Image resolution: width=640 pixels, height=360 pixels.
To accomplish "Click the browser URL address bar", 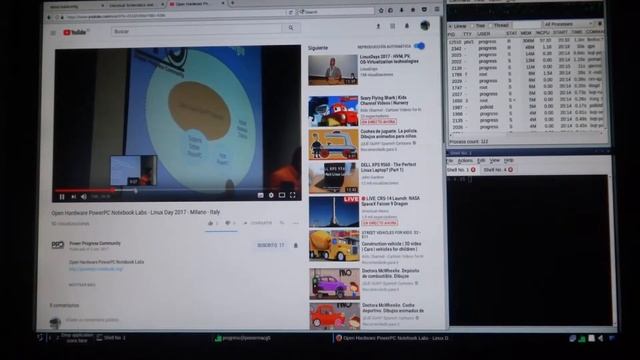I will (x=176, y=16).
